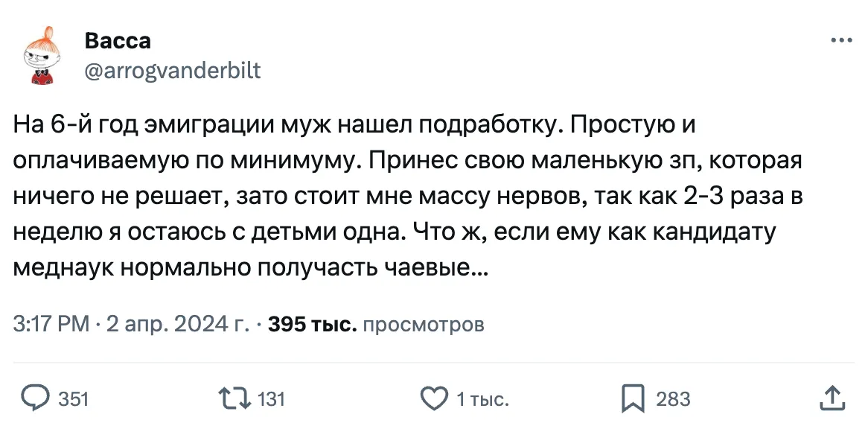The height and width of the screenshot is (423, 868).
Task: Click the @arrogvanderbilt handle
Action: tap(173, 71)
